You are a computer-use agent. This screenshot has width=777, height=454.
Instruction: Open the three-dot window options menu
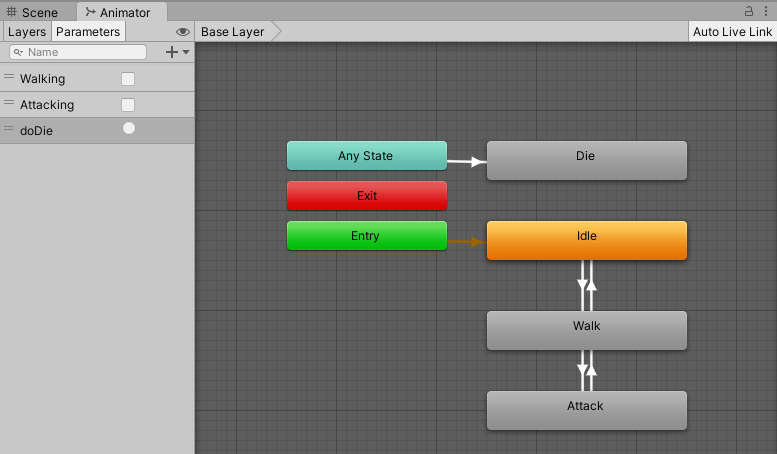point(766,11)
